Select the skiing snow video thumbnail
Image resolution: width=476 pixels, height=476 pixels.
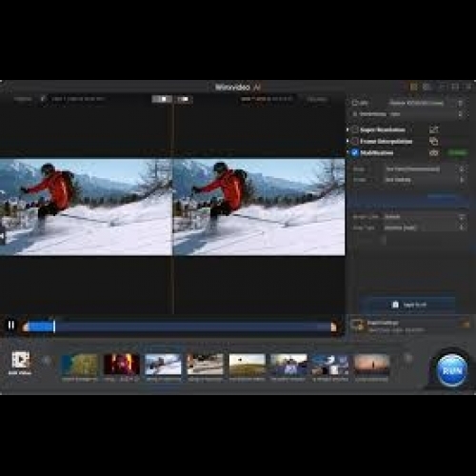(x=163, y=365)
